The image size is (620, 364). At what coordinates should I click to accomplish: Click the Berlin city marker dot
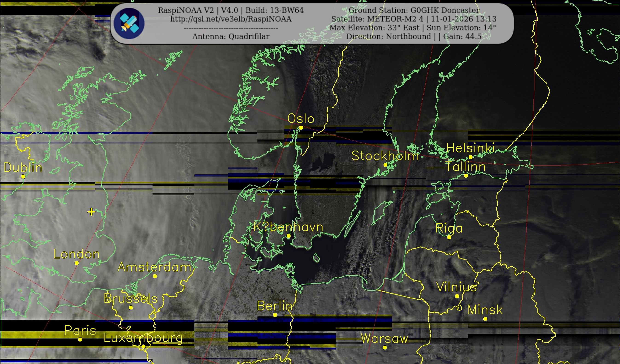tap(275, 315)
